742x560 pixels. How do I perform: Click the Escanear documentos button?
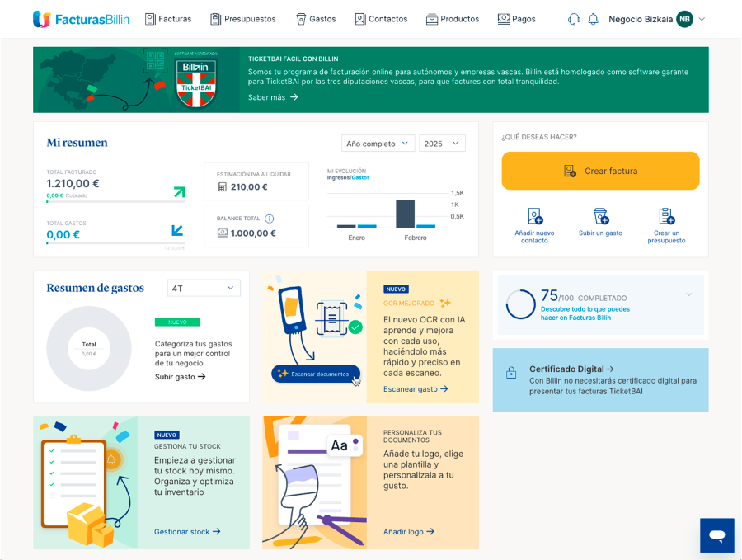pyautogui.click(x=315, y=374)
